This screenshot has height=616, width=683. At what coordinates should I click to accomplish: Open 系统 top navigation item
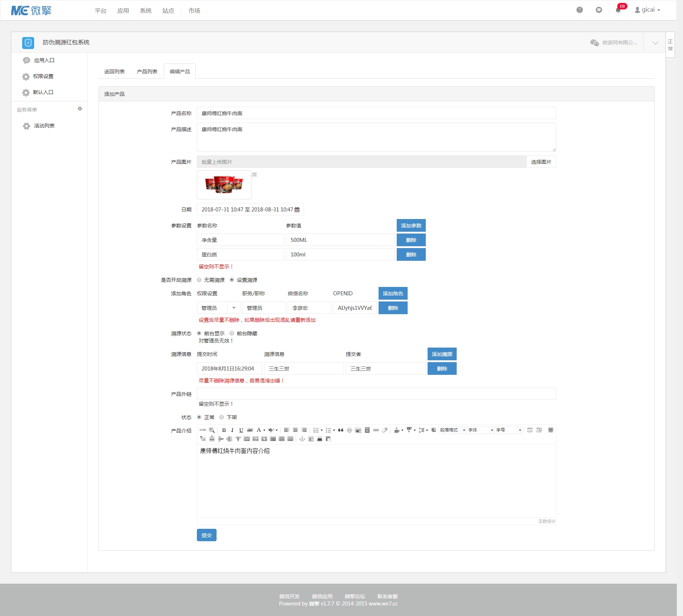pyautogui.click(x=146, y=11)
